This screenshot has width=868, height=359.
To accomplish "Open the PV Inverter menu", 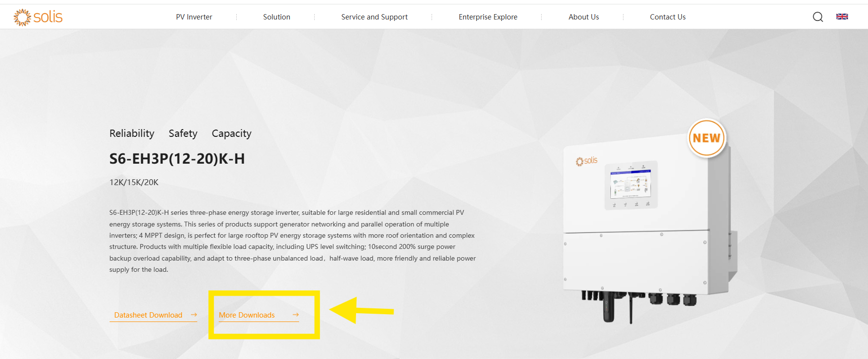I will pyautogui.click(x=194, y=17).
